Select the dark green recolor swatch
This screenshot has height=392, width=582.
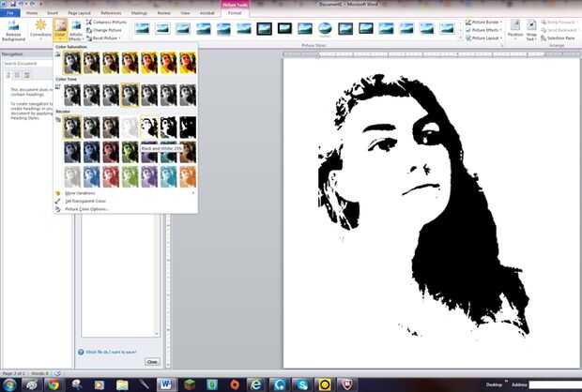tap(130, 152)
